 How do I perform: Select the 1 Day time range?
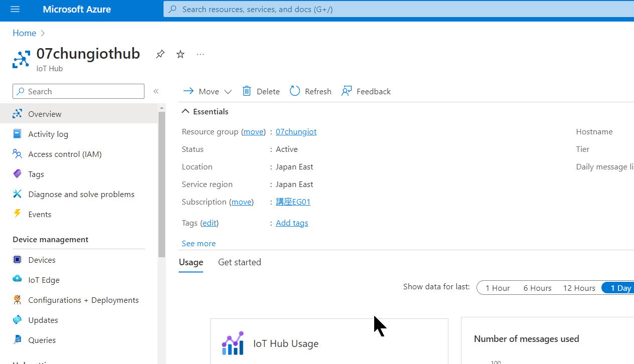pos(619,288)
